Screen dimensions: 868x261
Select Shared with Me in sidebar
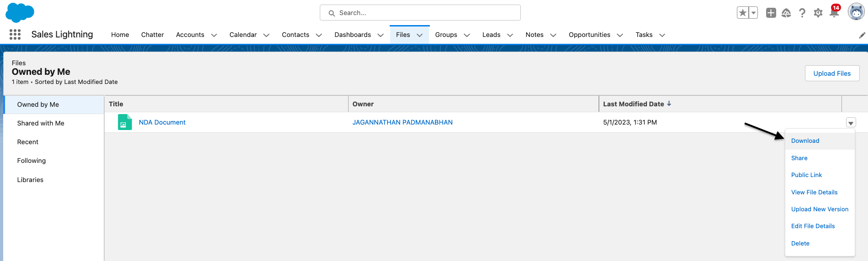tap(54, 123)
